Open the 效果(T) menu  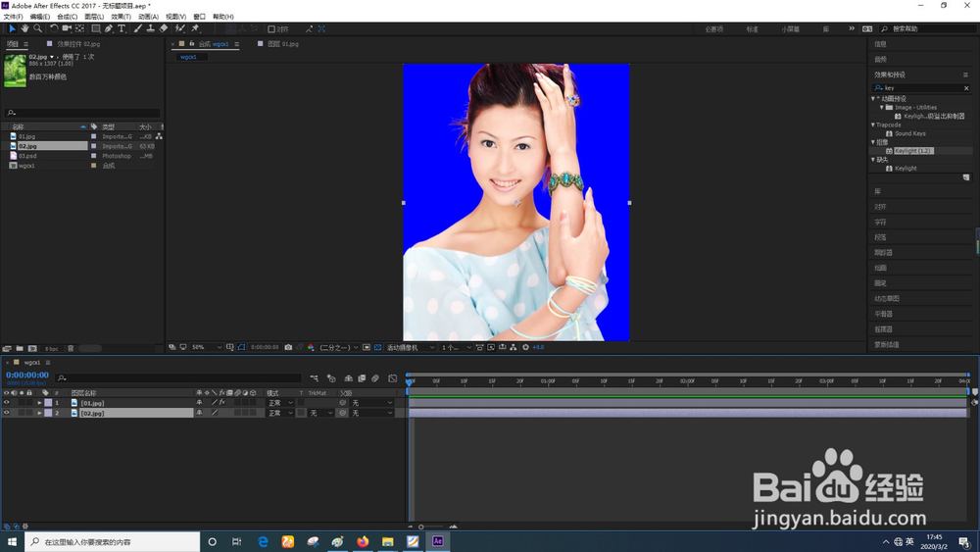click(122, 17)
